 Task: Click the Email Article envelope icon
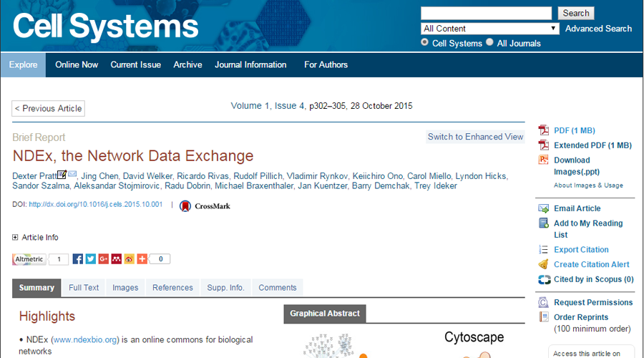tap(543, 208)
